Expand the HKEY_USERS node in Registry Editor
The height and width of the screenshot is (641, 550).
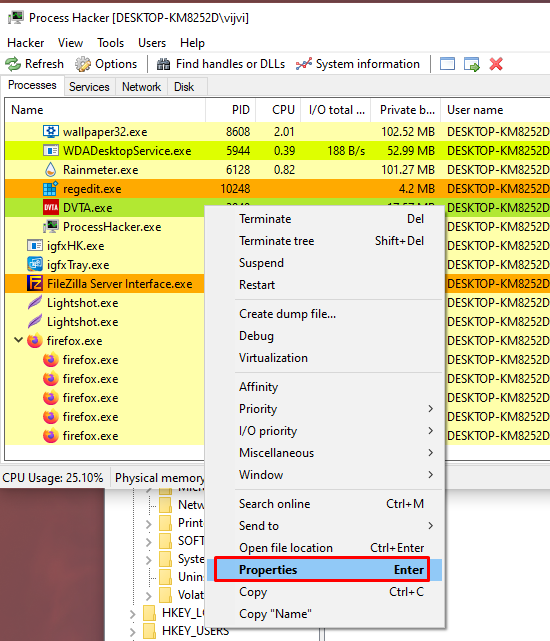132,632
